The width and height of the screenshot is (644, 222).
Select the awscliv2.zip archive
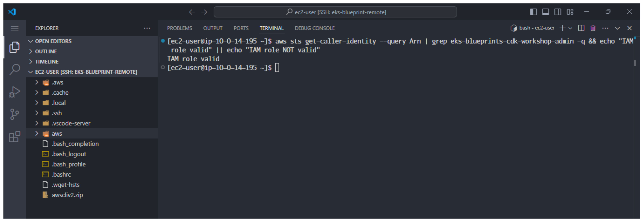(x=92, y=195)
